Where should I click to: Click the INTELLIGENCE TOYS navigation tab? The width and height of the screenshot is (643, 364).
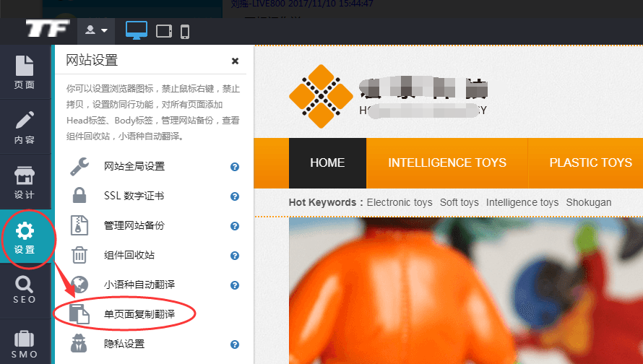point(447,162)
